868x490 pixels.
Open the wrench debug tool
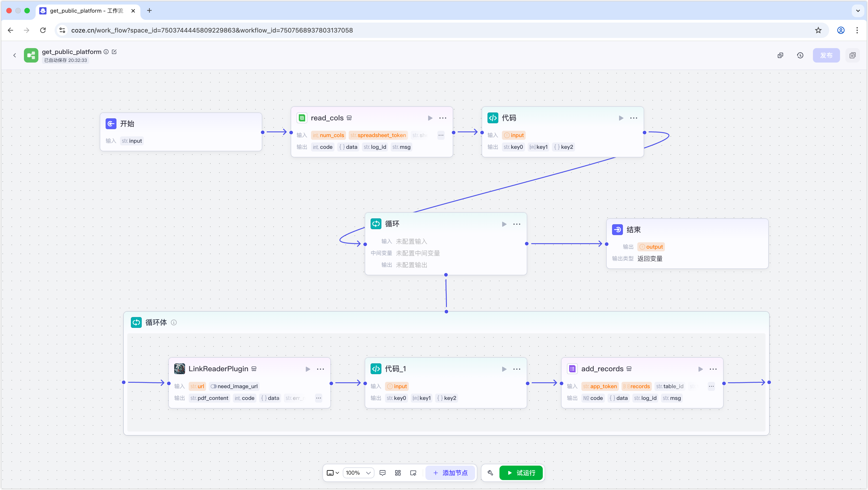[490, 473]
